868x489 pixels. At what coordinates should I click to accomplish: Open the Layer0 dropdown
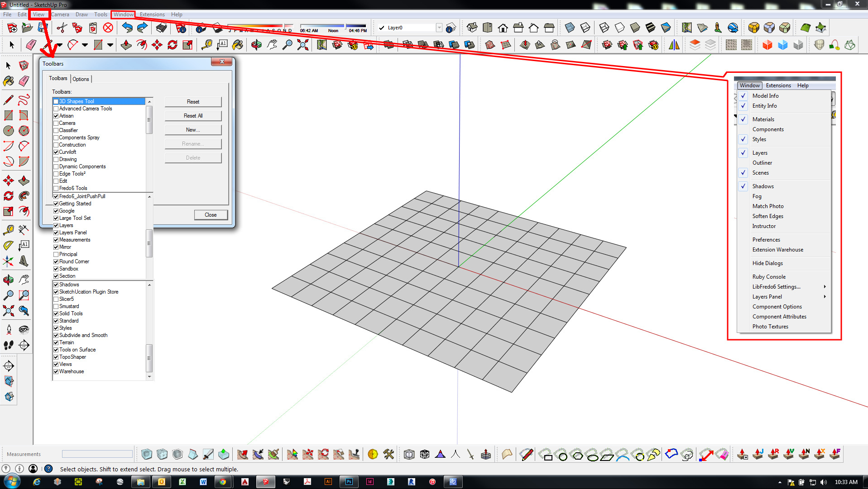click(x=438, y=28)
